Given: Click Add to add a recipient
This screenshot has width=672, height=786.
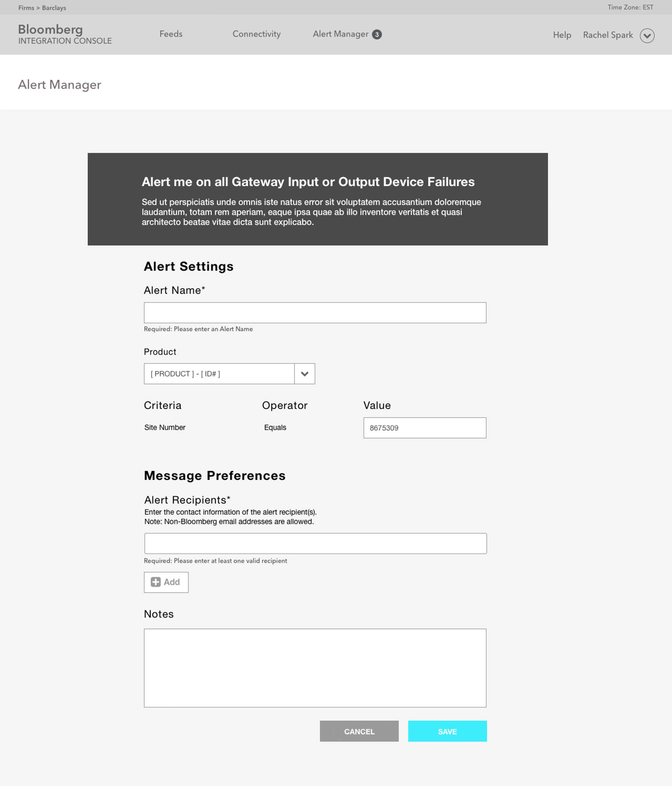Looking at the screenshot, I should tap(166, 582).
